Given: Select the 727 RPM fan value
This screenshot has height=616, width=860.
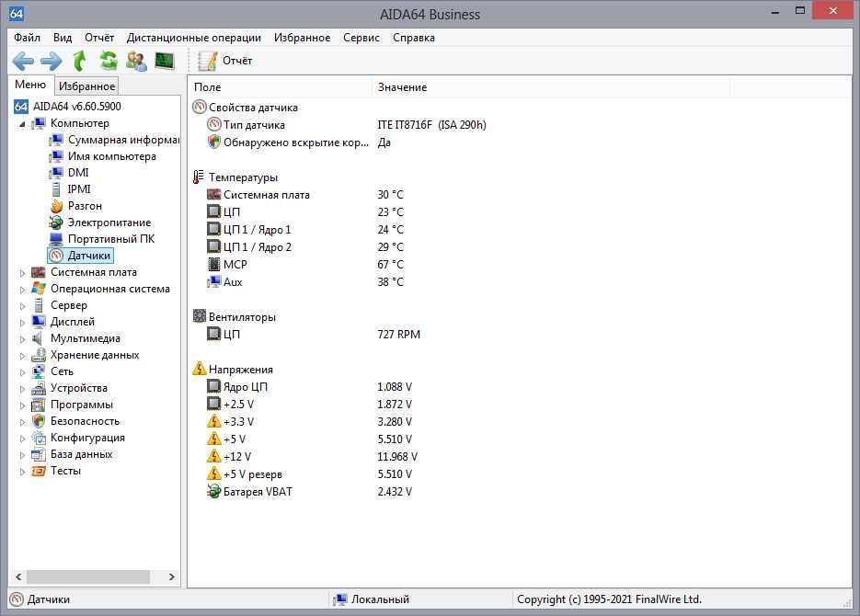Looking at the screenshot, I should (x=399, y=335).
